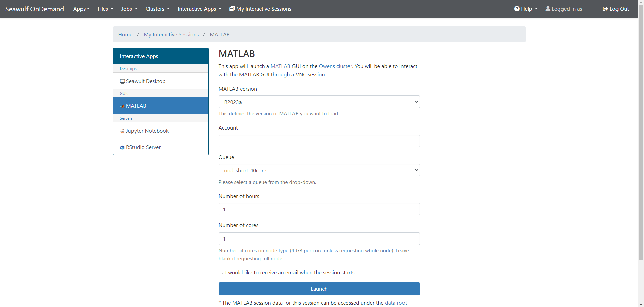644x307 pixels.
Task: Select RStudio Server in sidebar
Action: (x=161, y=147)
